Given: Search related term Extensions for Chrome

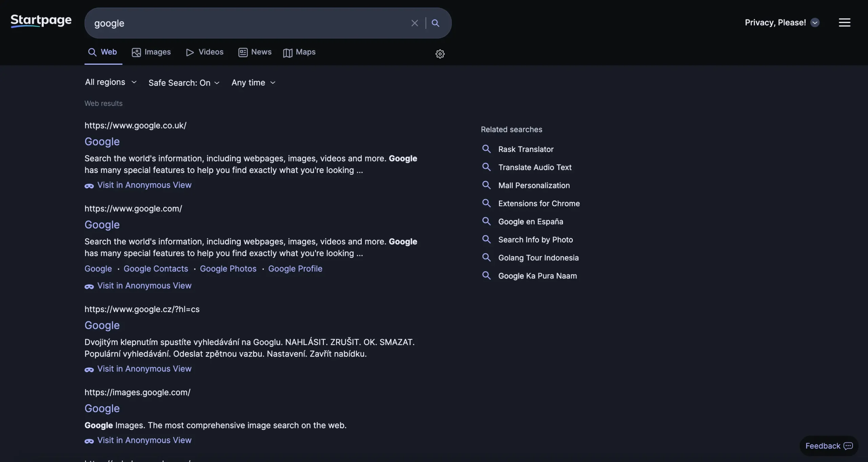Looking at the screenshot, I should click(539, 204).
